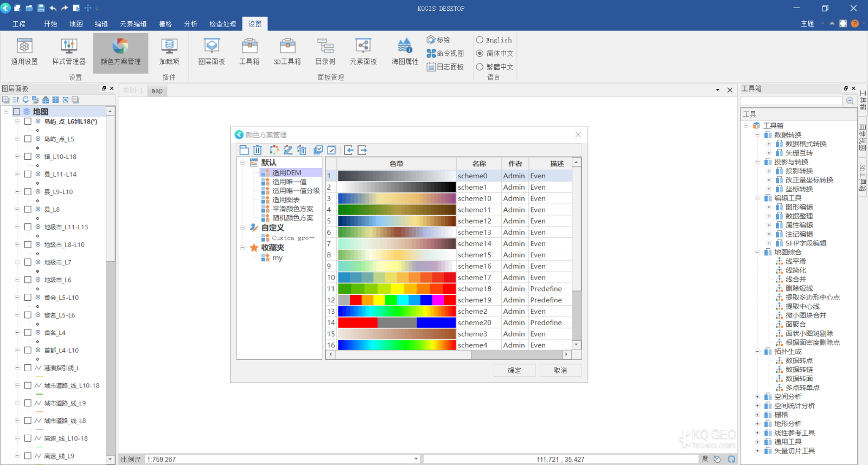Show the 图层面板 layer panel ribbon icon
This screenshot has height=465, width=868.
pos(211,52)
